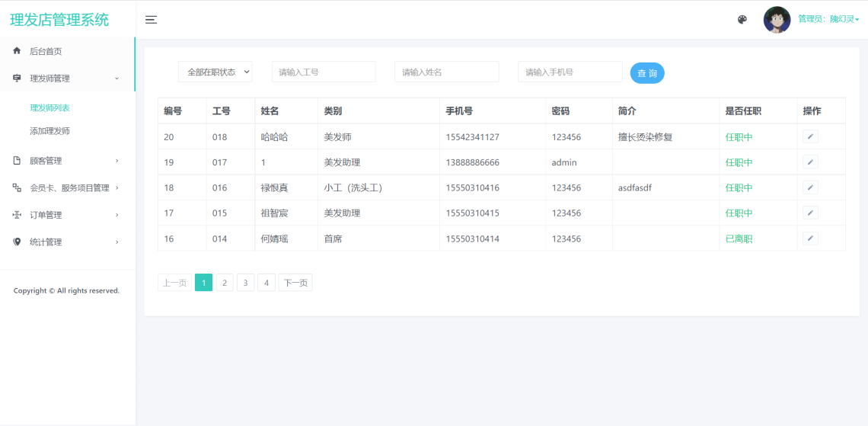Collapse the 理发师管理 menu chevron
This screenshot has height=426, width=868.
[116, 78]
